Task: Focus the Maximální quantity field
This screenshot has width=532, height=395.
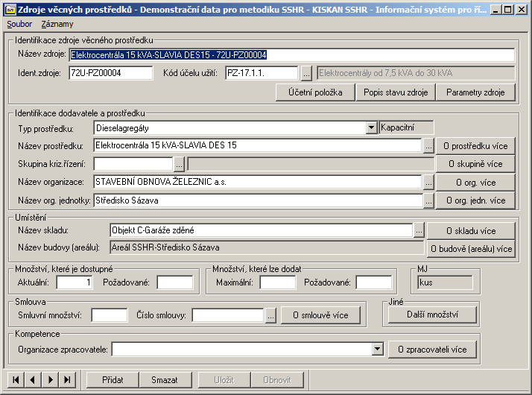Action: (x=277, y=282)
